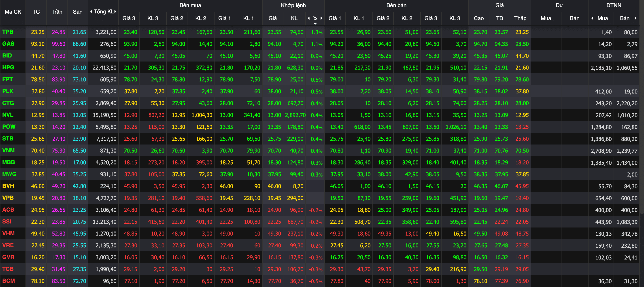Click the Dư Mua column header
Screen dimensions: 644x287
click(x=546, y=18)
